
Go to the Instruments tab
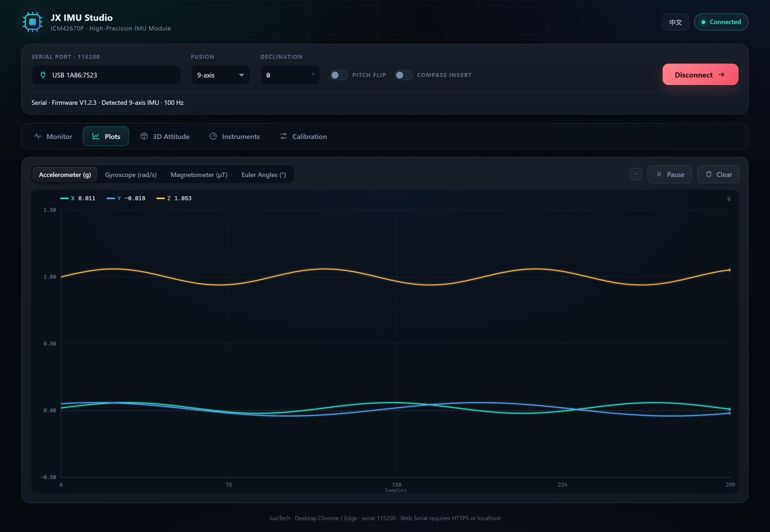point(234,136)
